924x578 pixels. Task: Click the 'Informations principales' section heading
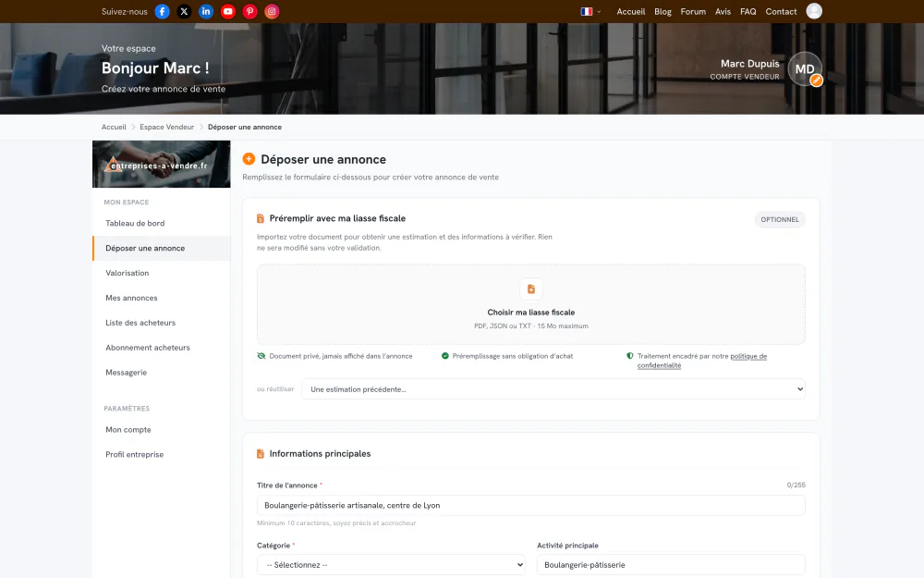pos(320,453)
